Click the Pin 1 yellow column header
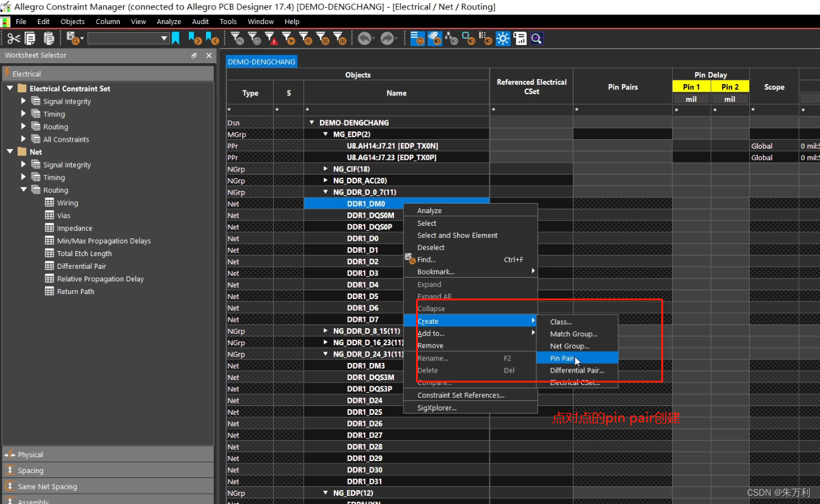The width and height of the screenshot is (820, 504). tap(691, 87)
